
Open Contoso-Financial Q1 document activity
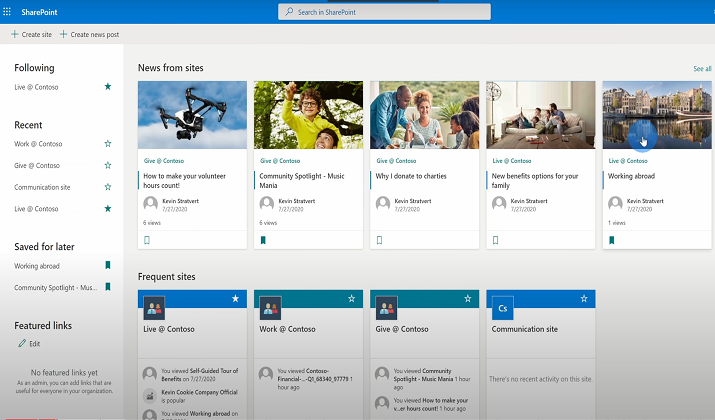tap(314, 379)
